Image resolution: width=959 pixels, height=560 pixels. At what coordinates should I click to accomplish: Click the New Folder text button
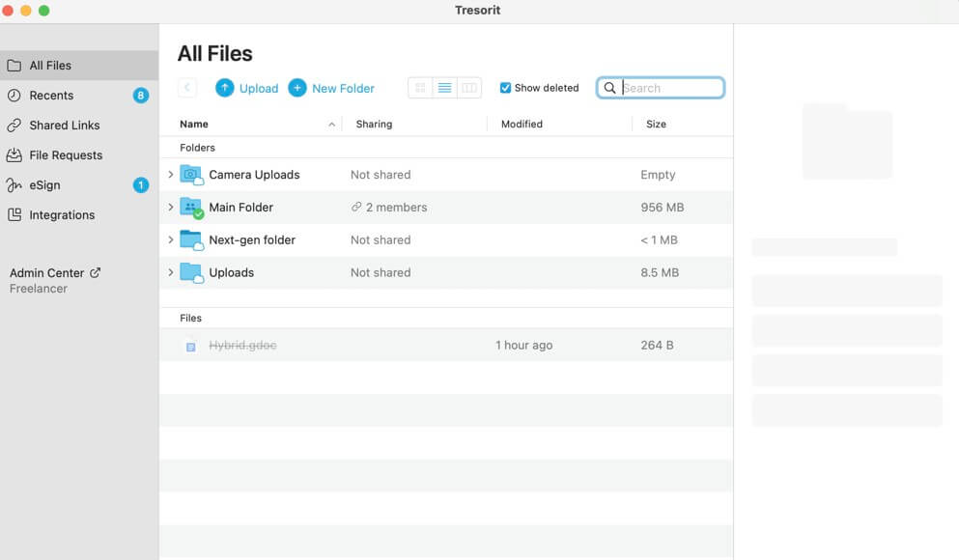[343, 89]
